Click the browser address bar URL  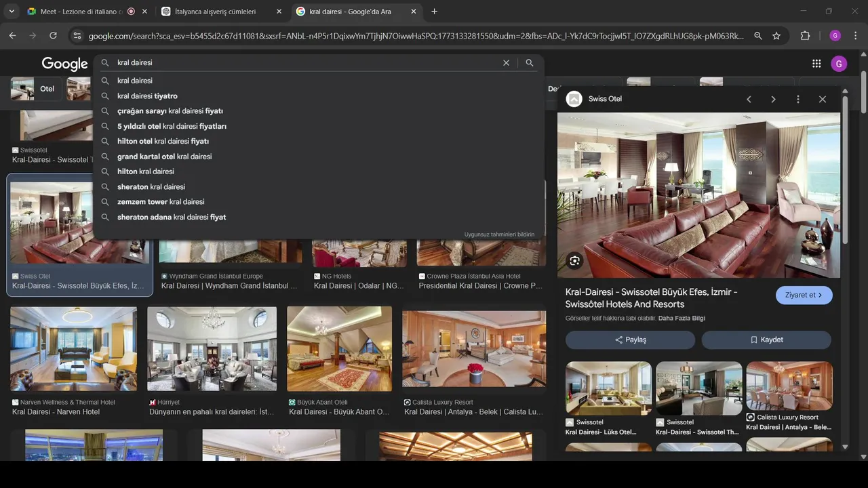pos(416,36)
